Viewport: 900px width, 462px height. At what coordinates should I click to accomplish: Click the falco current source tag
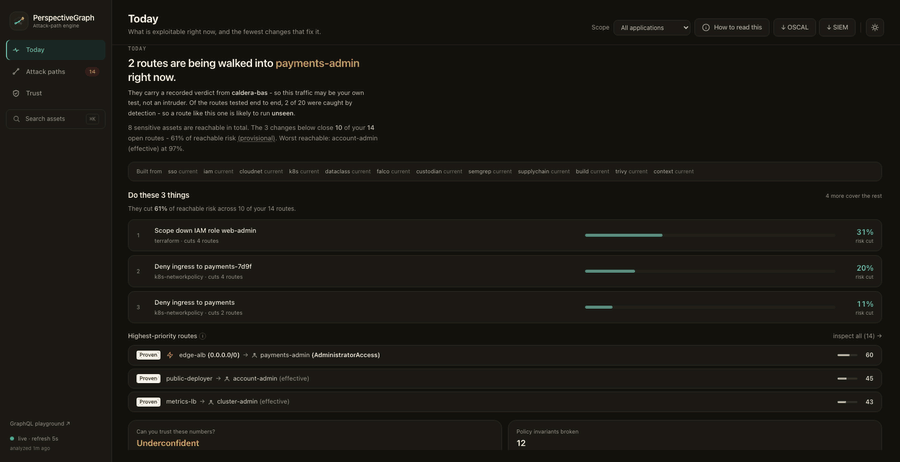(393, 172)
